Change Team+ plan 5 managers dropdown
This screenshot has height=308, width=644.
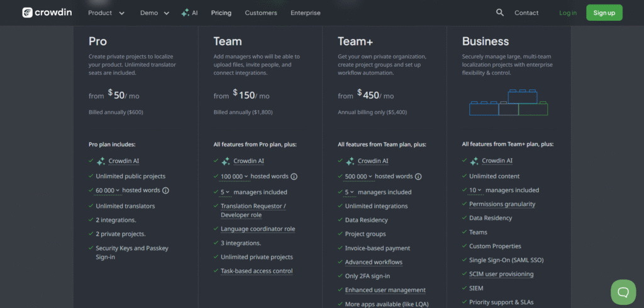(350, 192)
